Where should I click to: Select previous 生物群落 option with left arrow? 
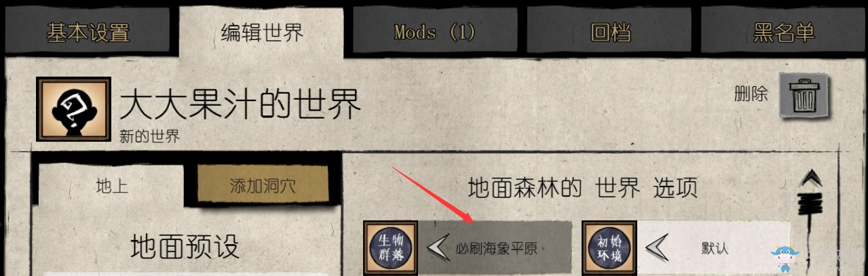click(x=437, y=248)
